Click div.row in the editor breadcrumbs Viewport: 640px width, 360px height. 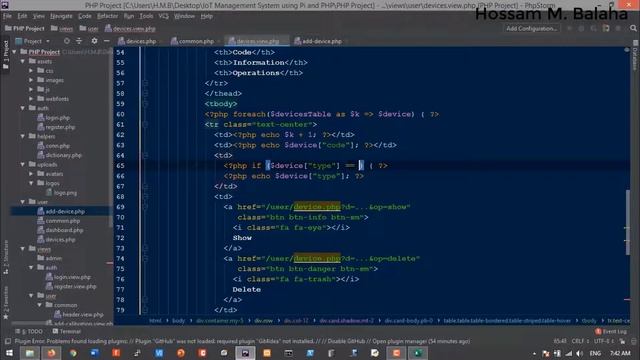pos(264,321)
